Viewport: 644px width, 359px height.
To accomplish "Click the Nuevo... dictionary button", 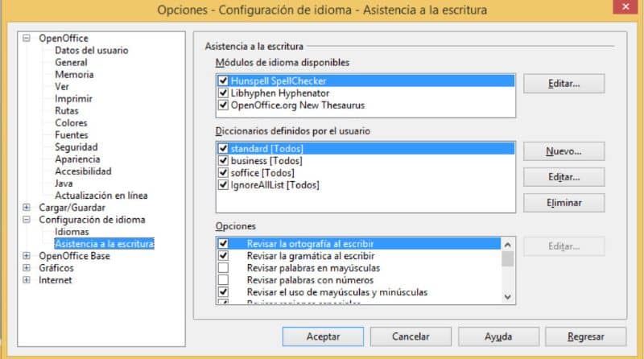I will [563, 151].
